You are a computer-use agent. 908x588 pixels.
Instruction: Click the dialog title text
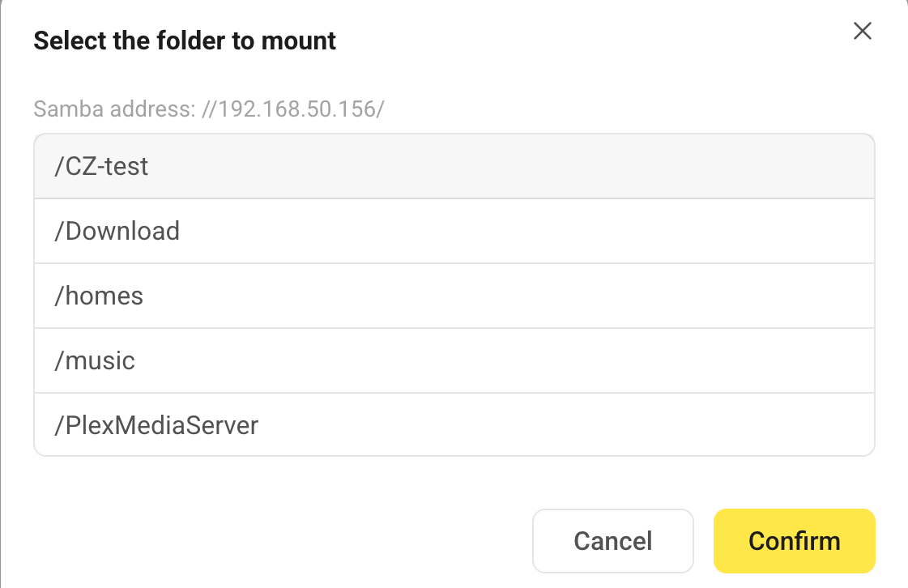[x=185, y=40]
